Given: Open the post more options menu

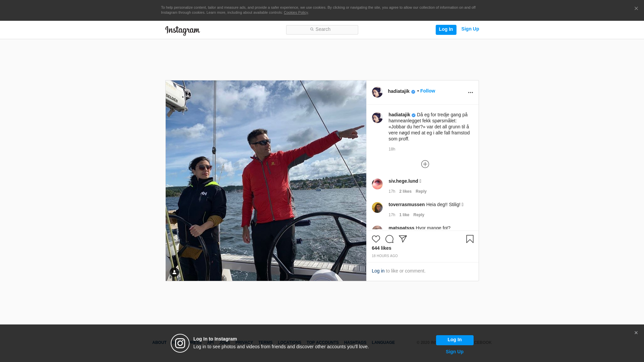Looking at the screenshot, I should [x=470, y=93].
